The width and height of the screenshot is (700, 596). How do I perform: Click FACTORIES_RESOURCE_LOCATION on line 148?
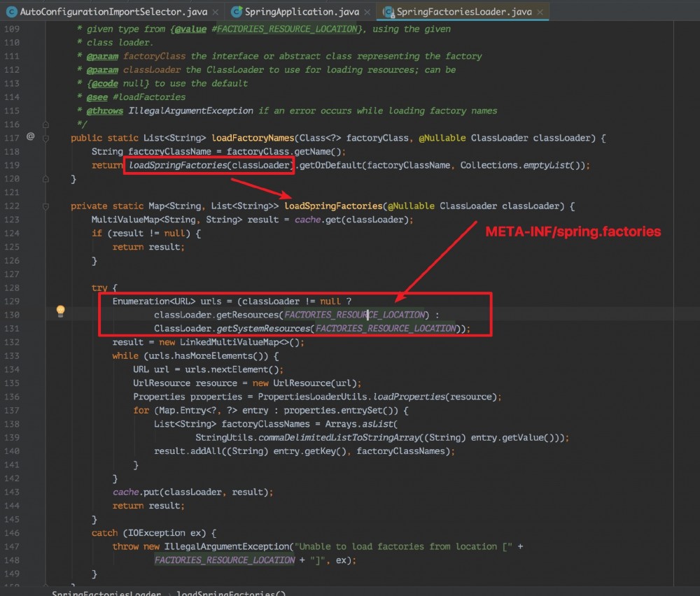click(224, 560)
